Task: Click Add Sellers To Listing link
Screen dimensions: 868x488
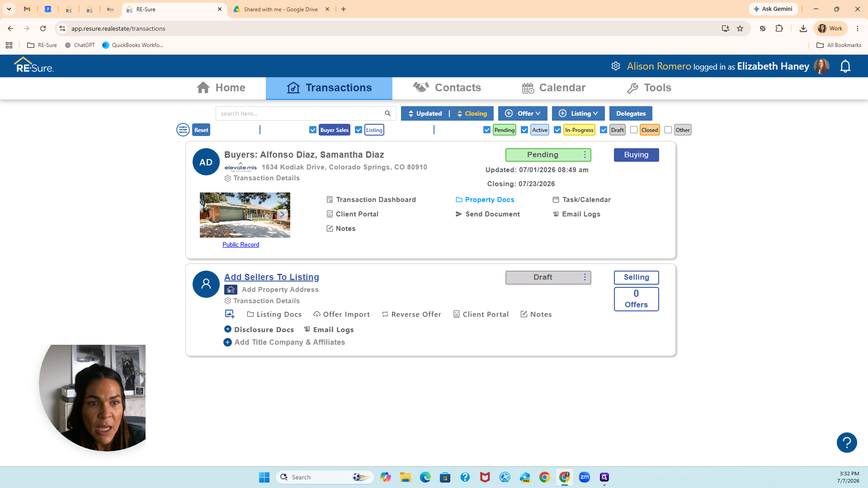Action: click(x=272, y=277)
